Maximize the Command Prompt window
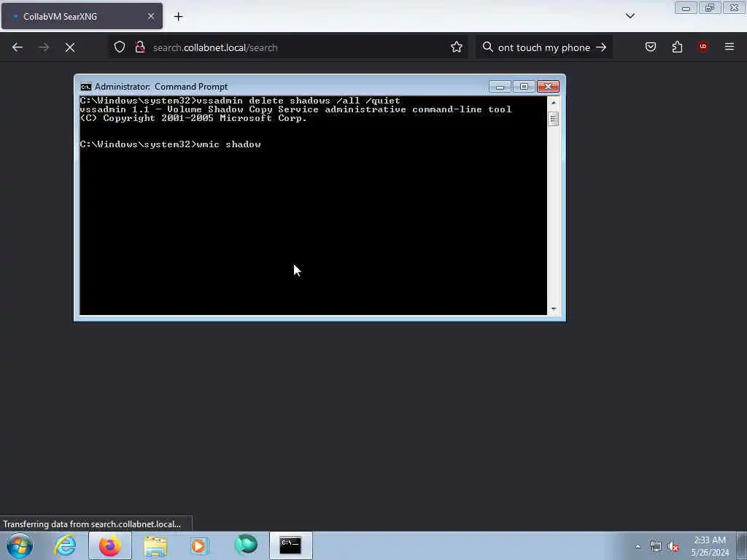The height and width of the screenshot is (560, 747). pyautogui.click(x=524, y=87)
